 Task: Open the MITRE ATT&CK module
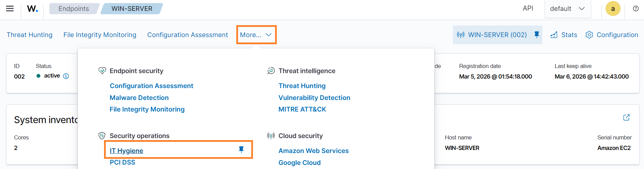(302, 109)
